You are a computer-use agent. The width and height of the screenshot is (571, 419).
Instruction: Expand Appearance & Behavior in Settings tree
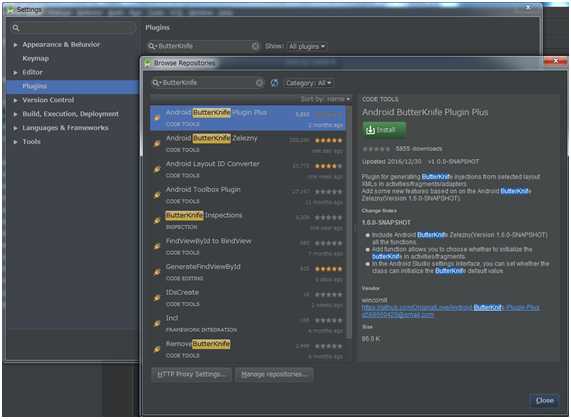15,45
